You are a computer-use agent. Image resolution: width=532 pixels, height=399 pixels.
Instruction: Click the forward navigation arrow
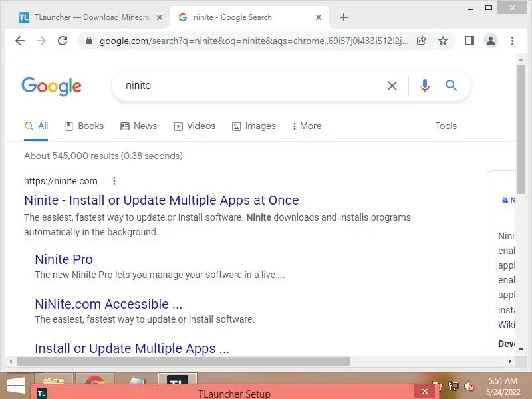point(41,41)
